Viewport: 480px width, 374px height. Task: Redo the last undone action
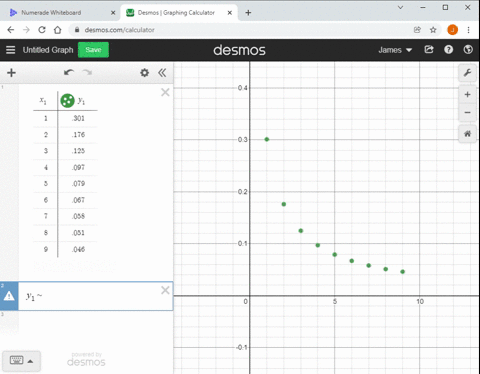click(87, 72)
